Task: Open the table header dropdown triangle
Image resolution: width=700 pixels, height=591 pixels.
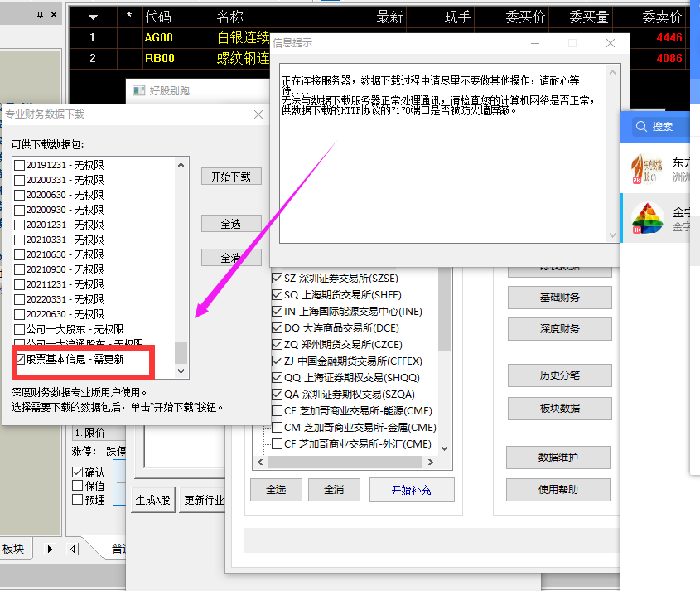Action: [x=93, y=17]
